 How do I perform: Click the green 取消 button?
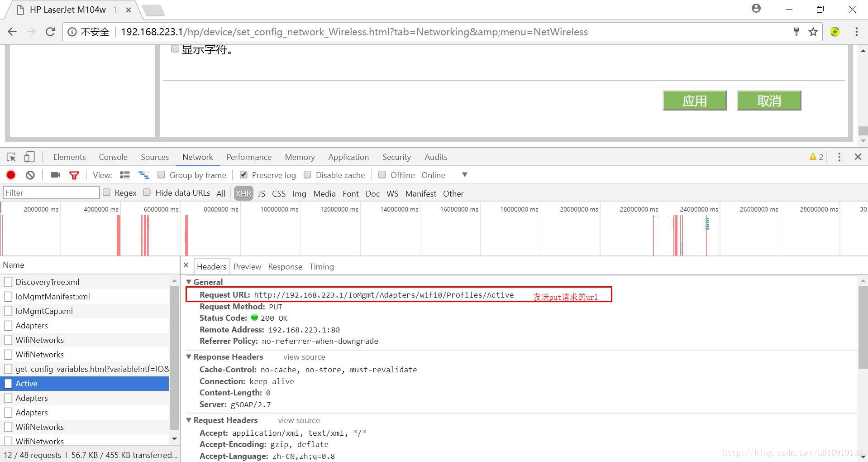click(x=769, y=101)
